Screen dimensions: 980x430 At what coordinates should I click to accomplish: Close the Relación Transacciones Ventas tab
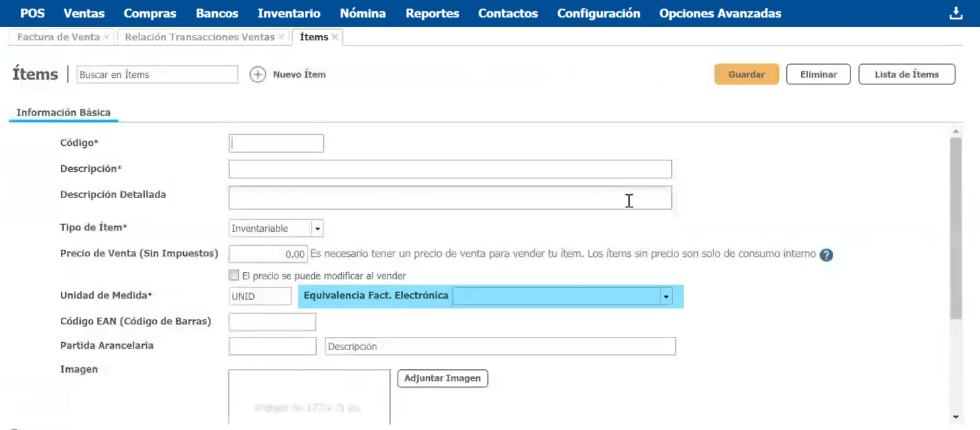[282, 37]
